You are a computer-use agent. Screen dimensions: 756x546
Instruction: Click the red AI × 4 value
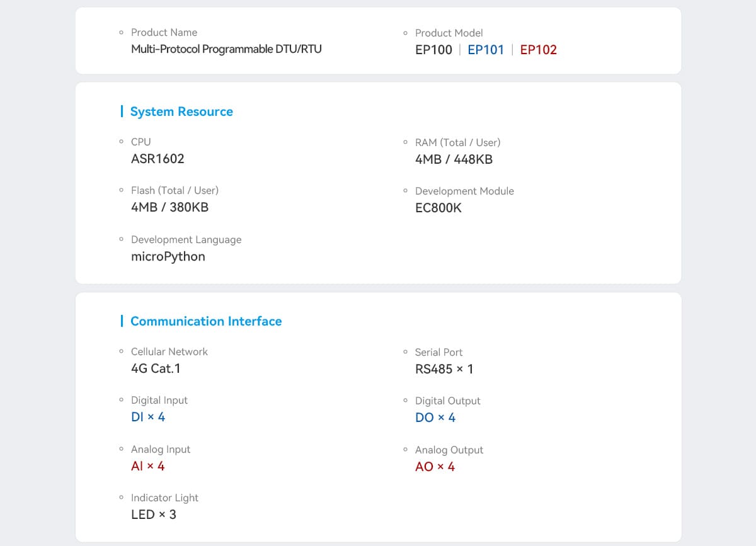click(148, 466)
